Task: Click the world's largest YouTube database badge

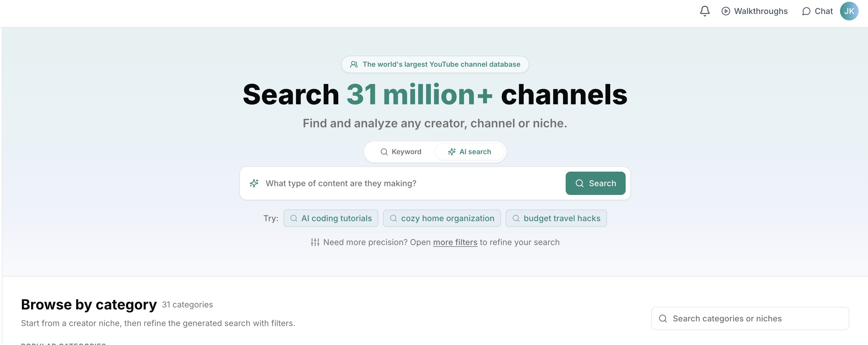Action: pyautogui.click(x=435, y=64)
